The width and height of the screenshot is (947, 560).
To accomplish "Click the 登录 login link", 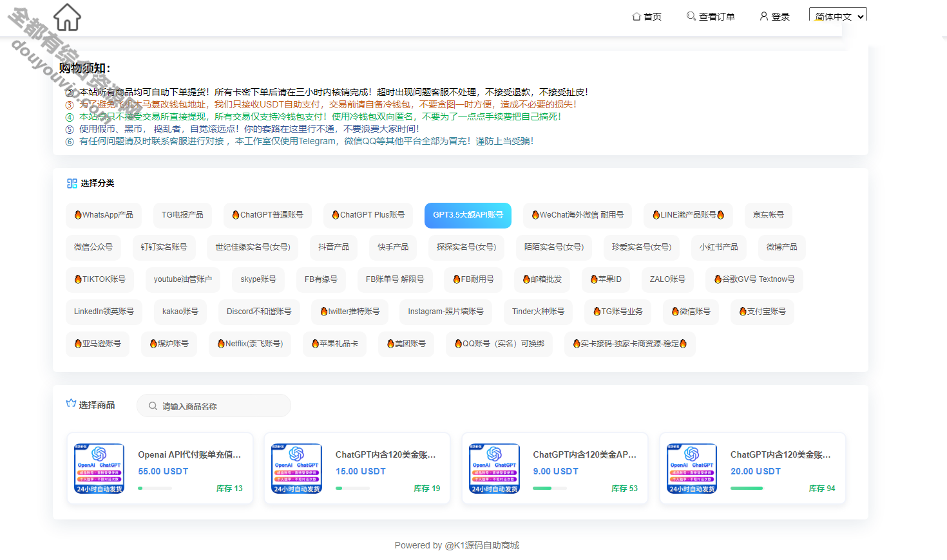I will (x=774, y=17).
